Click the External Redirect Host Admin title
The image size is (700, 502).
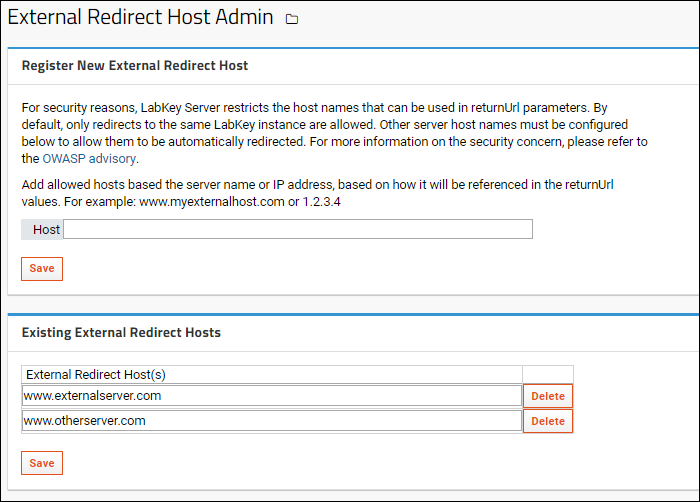point(140,17)
